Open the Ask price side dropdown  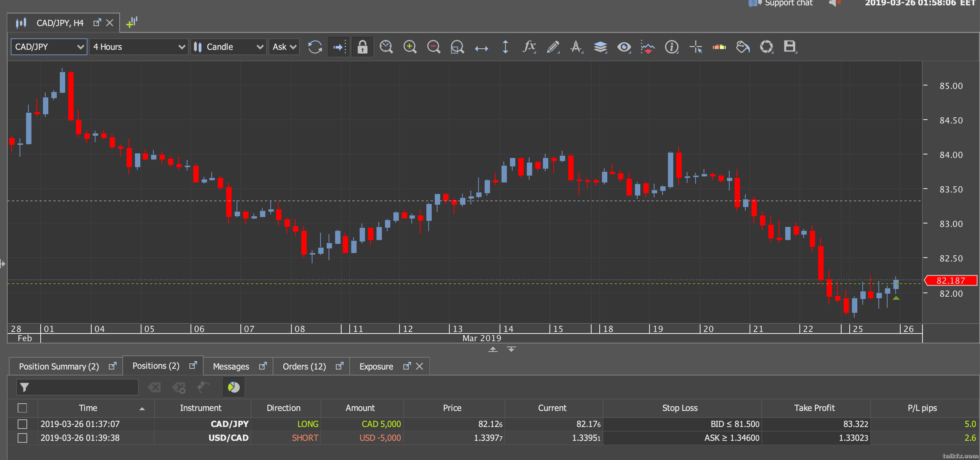284,47
